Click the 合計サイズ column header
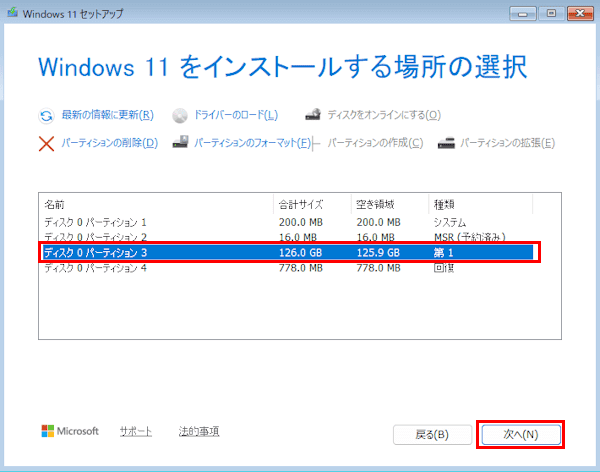This screenshot has height=472, width=600. coord(312,204)
